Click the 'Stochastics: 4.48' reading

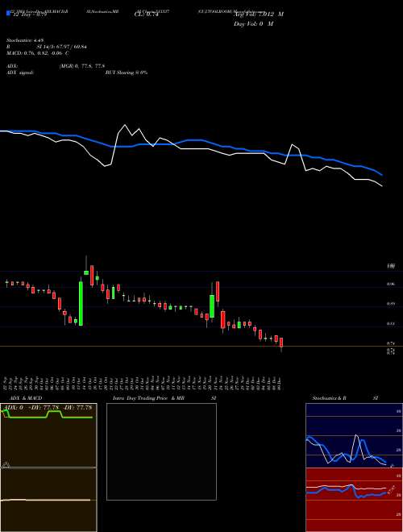26,40
